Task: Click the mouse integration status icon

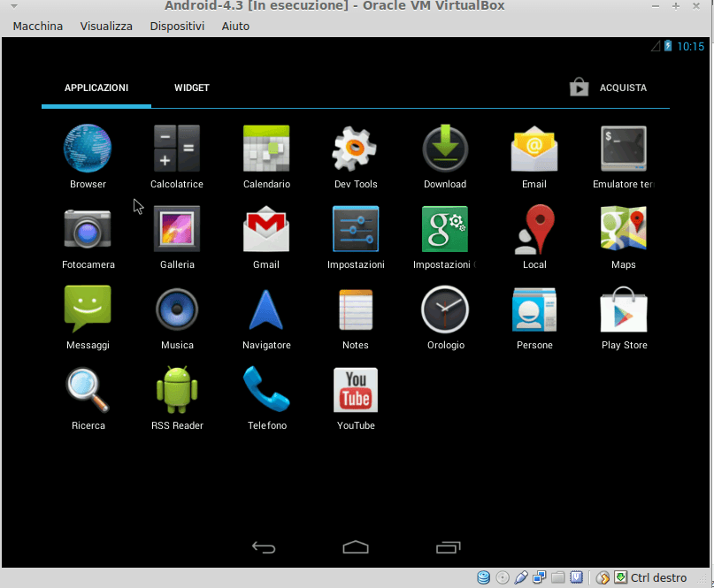Action: coord(603,577)
